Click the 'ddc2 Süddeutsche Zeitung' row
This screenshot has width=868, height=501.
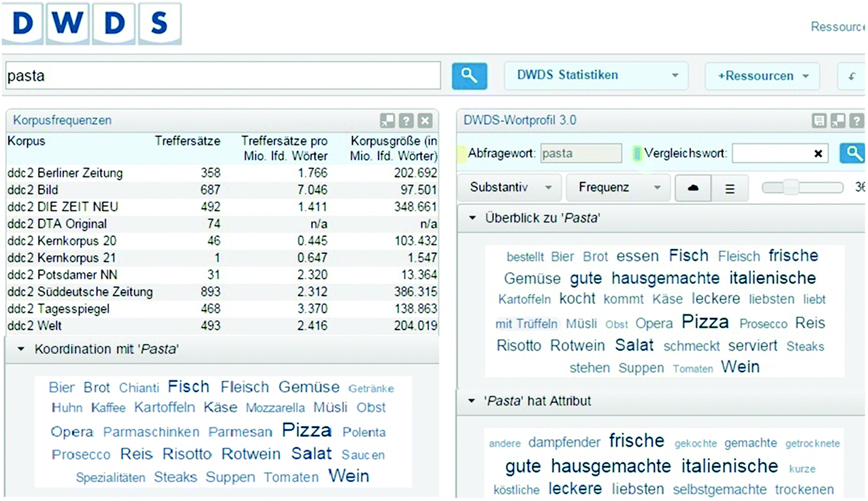click(222, 292)
